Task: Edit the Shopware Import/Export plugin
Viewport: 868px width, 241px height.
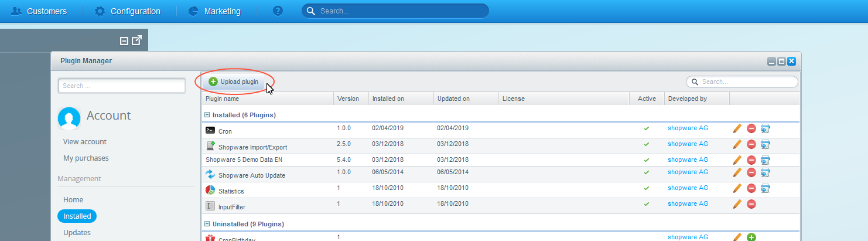Action: 737,144
